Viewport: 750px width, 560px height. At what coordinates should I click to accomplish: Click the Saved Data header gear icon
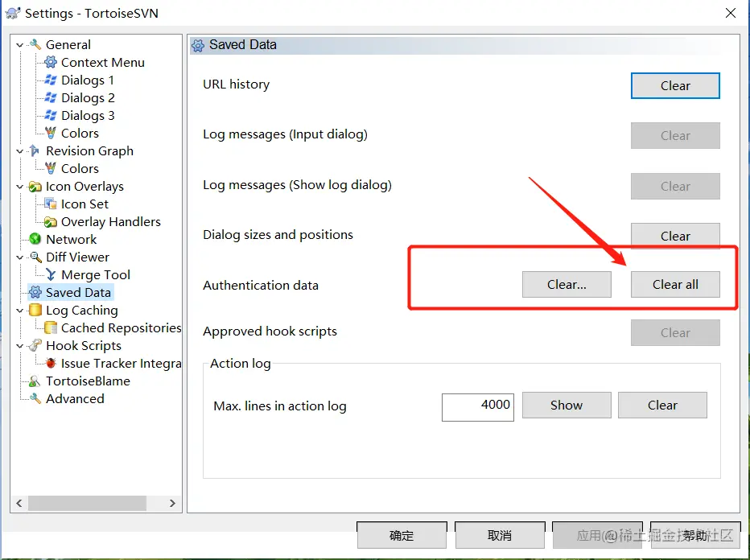(x=197, y=45)
